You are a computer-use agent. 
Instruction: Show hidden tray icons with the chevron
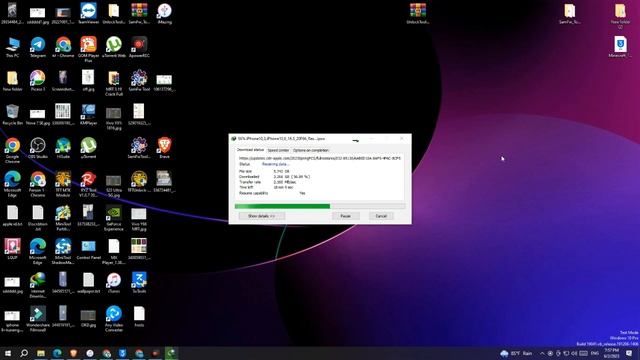[x=542, y=353]
